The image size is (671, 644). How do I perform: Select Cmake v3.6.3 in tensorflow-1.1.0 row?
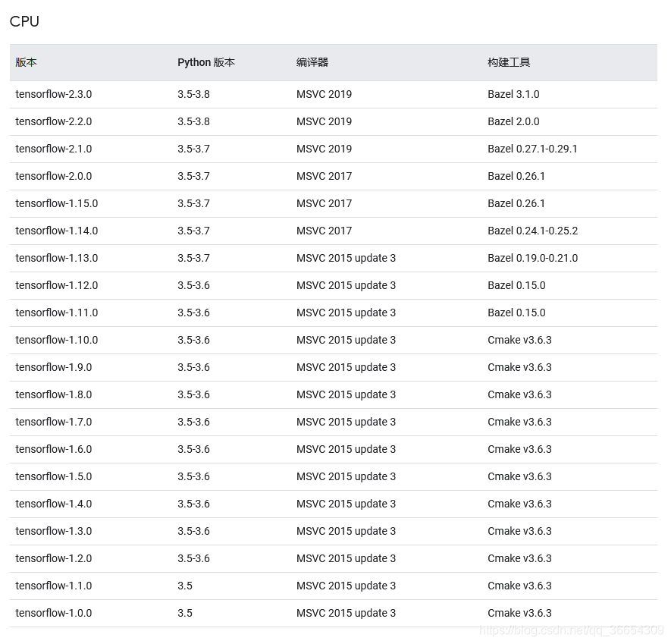[519, 586]
